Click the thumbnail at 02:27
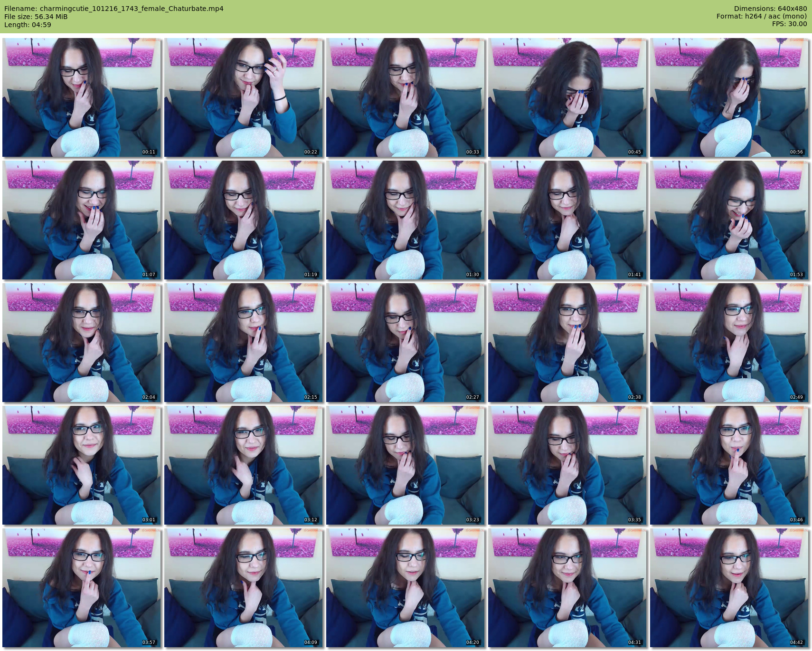This screenshot has height=651, width=812. pos(406,343)
